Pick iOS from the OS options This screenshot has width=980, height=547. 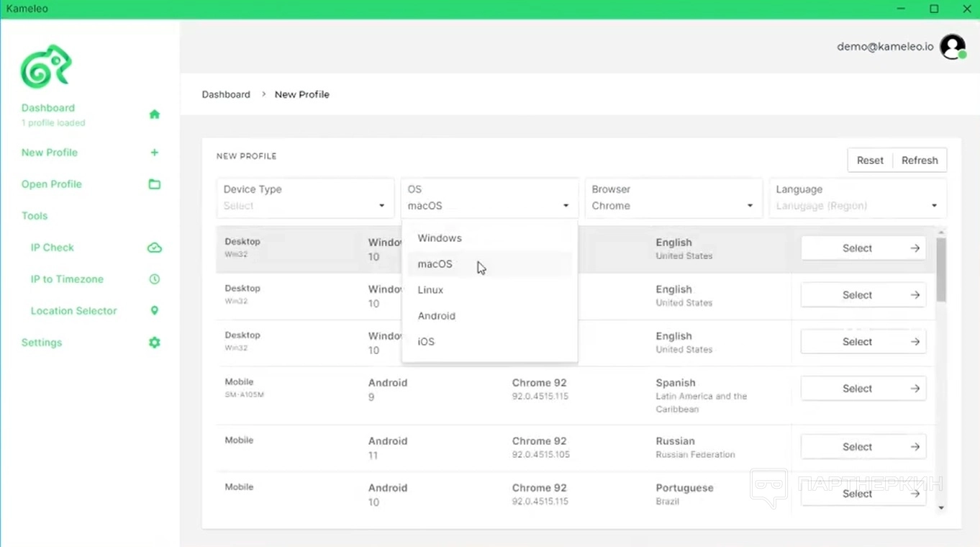(x=427, y=342)
